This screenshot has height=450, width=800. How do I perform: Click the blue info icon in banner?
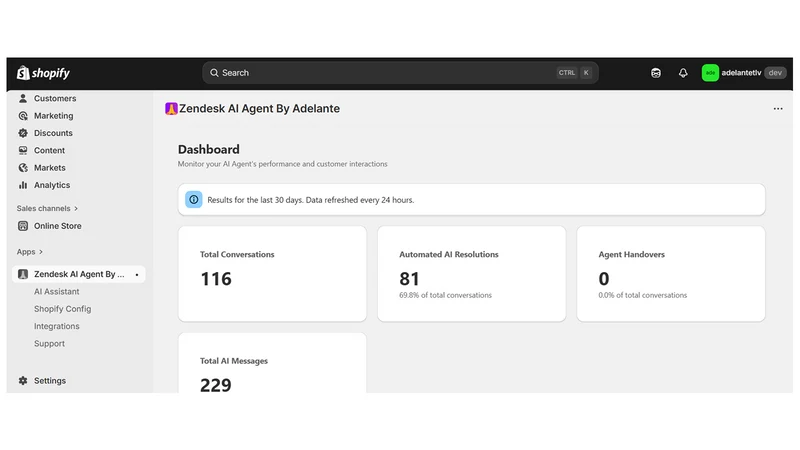[194, 200]
